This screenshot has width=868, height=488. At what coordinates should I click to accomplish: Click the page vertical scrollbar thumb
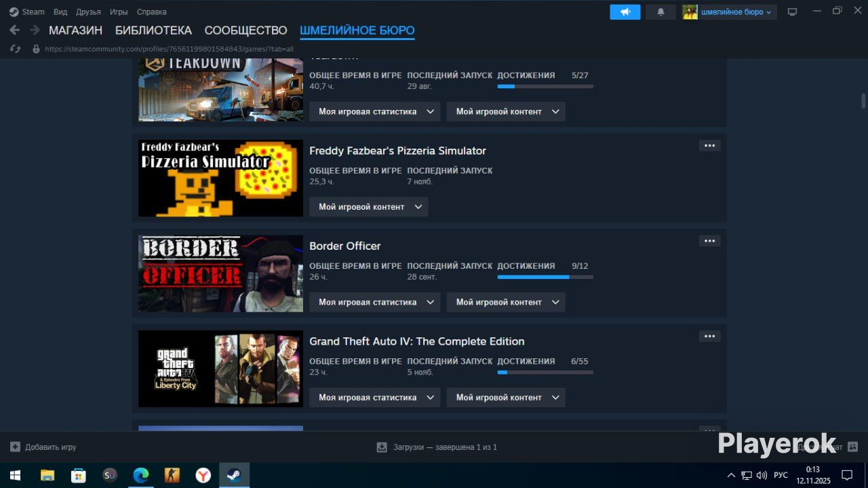[863, 101]
